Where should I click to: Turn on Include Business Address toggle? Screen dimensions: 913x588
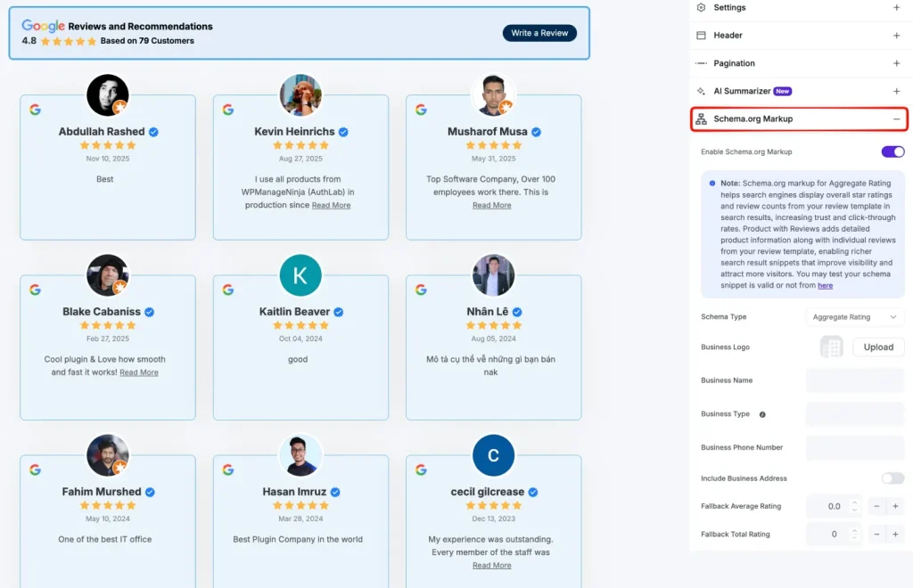coord(892,478)
